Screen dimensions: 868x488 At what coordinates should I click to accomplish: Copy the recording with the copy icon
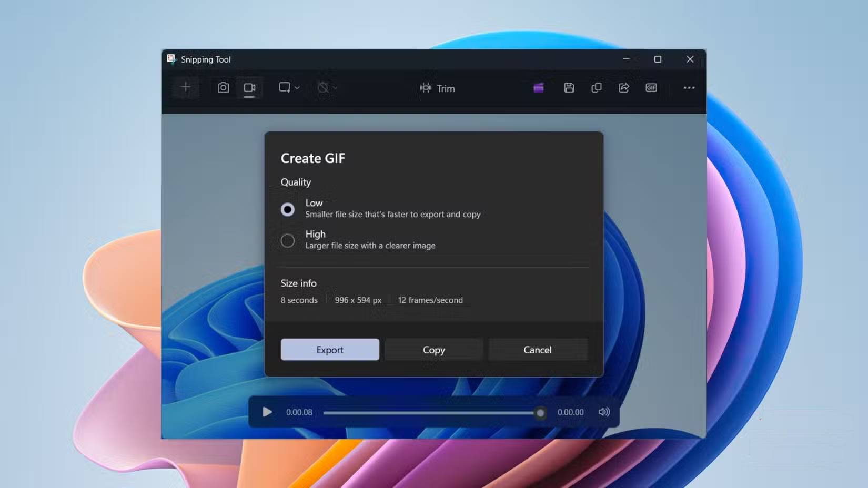(597, 87)
